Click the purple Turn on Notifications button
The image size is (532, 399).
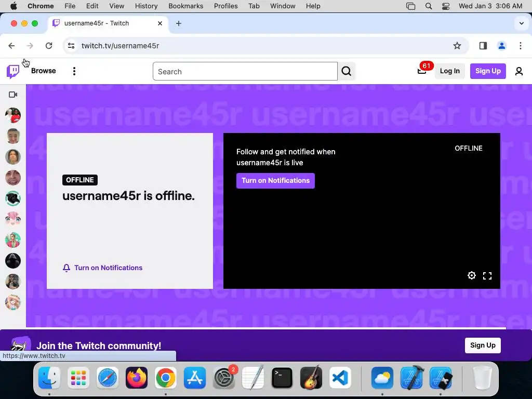[x=275, y=180]
